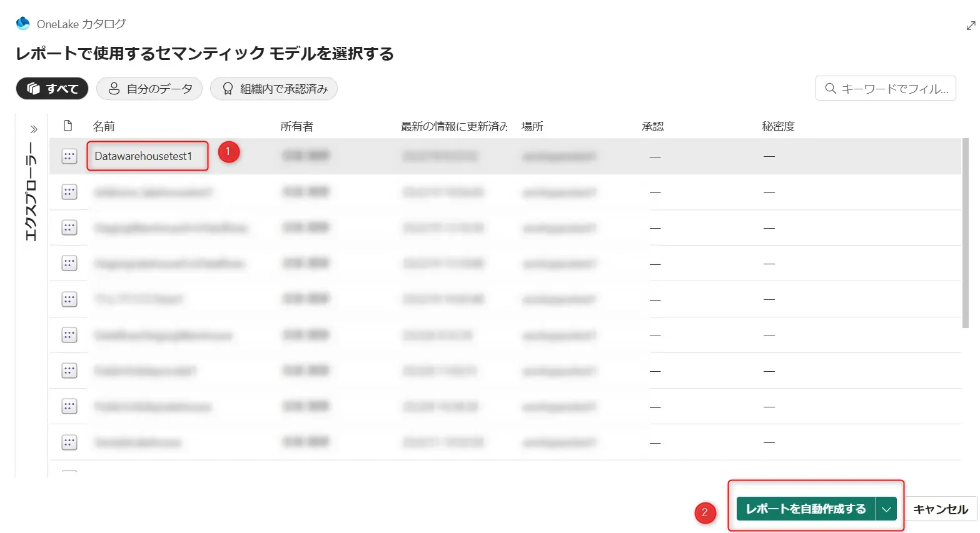Switch to the 自分のデータ filter tab
This screenshot has height=533, width=980.
[149, 88]
